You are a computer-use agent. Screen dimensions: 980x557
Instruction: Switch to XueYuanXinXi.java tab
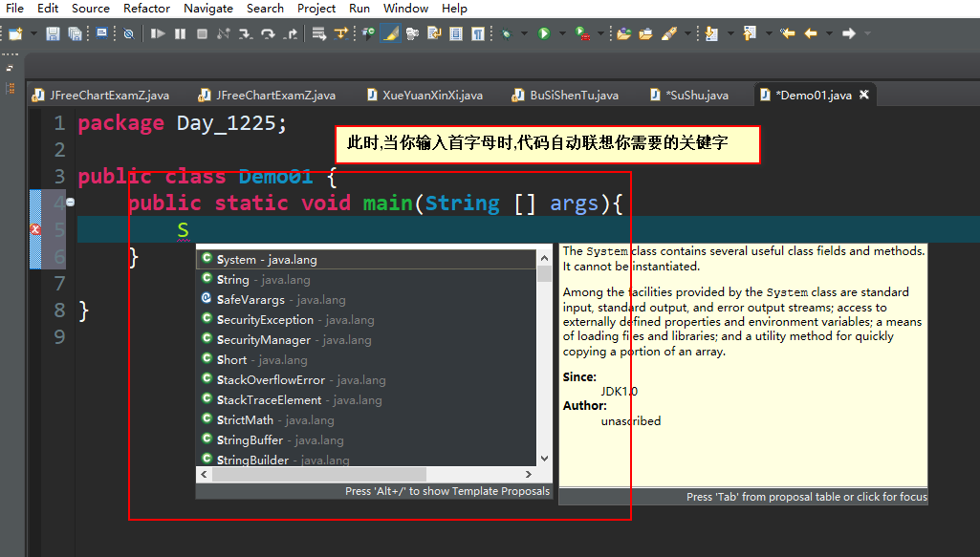tap(425, 95)
